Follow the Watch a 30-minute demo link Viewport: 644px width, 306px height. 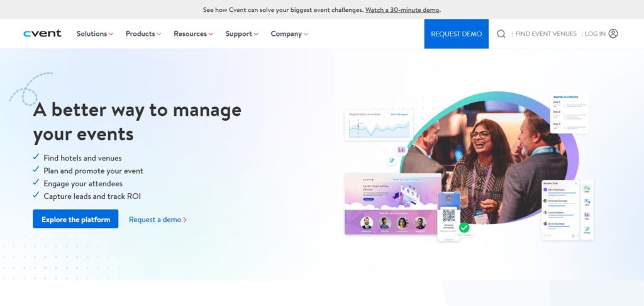[x=402, y=10]
